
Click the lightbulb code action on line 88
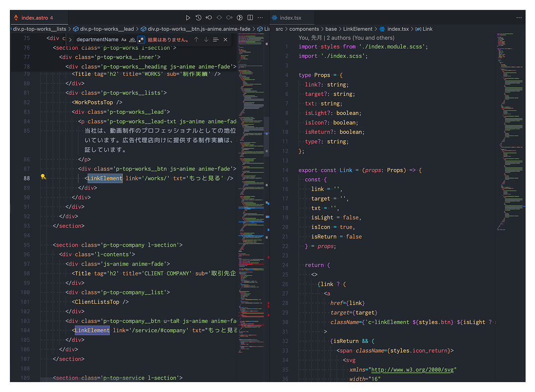[44, 177]
